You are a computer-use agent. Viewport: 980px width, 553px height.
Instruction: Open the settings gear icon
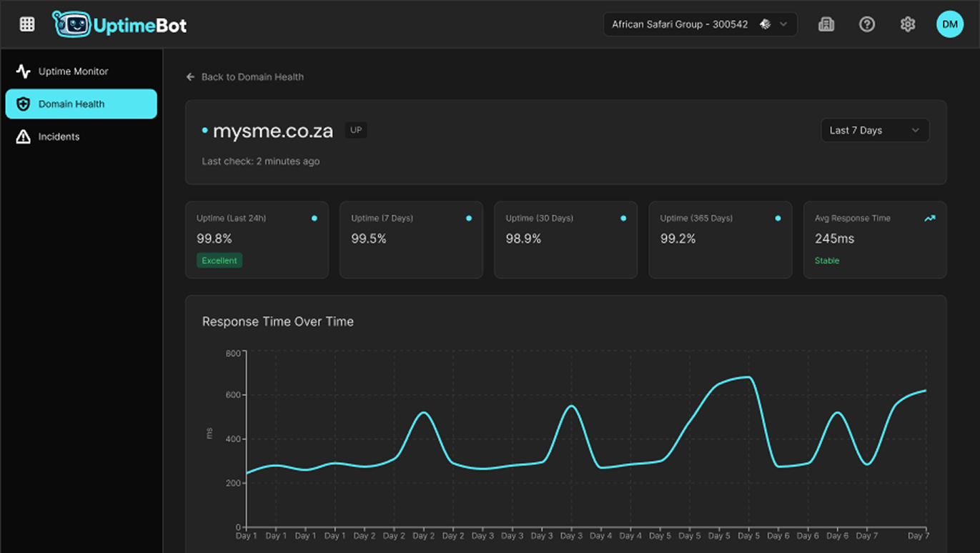908,24
